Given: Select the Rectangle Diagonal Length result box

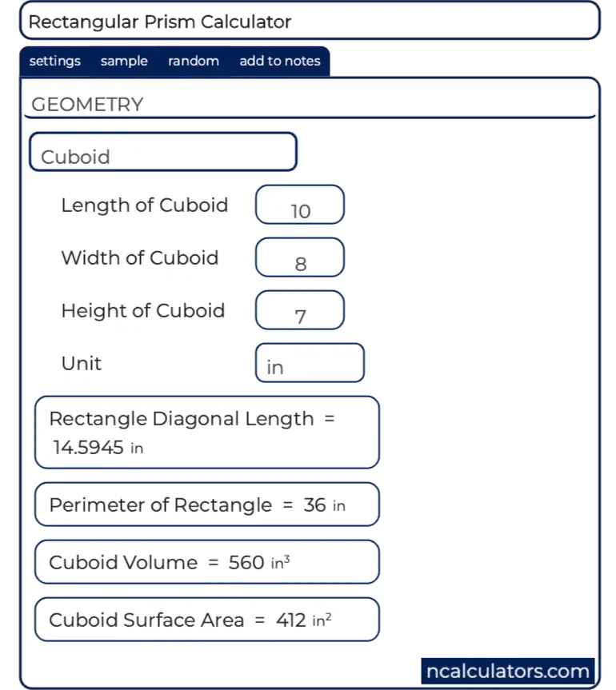Looking at the screenshot, I should tap(206, 433).
